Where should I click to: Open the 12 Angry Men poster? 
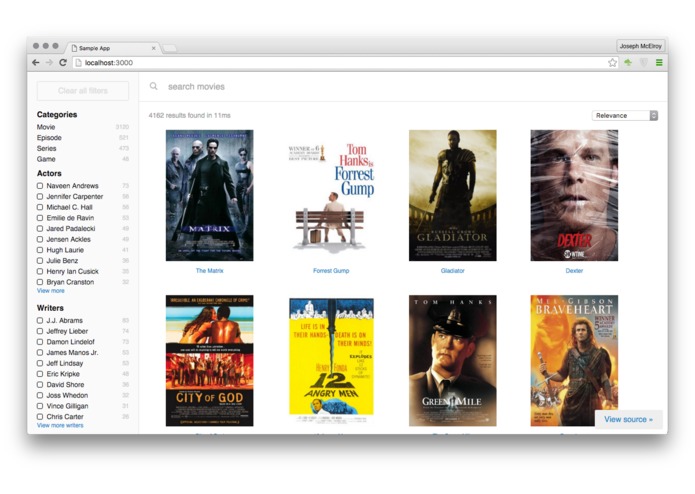(331, 361)
